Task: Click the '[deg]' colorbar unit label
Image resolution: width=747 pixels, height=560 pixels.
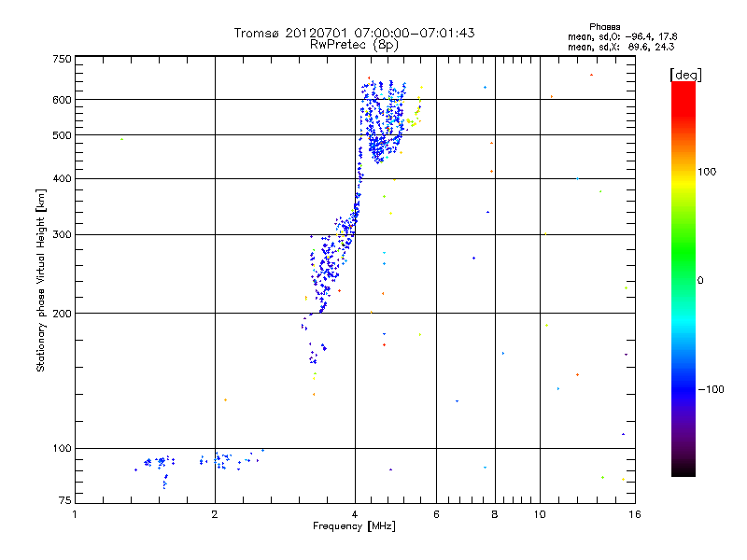Action: click(685, 75)
